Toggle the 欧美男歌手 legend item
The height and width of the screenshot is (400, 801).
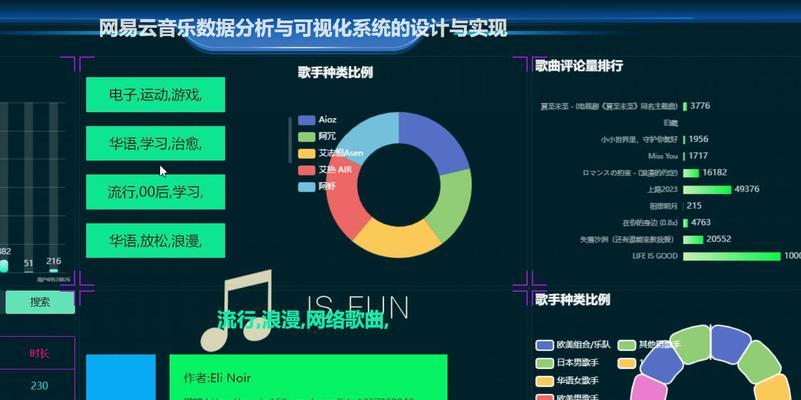[567, 396]
